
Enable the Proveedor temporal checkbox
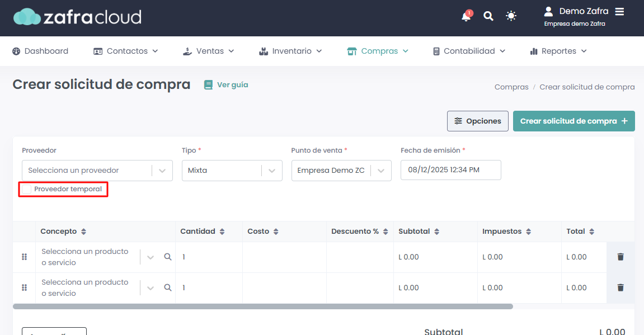pyautogui.click(x=26, y=189)
